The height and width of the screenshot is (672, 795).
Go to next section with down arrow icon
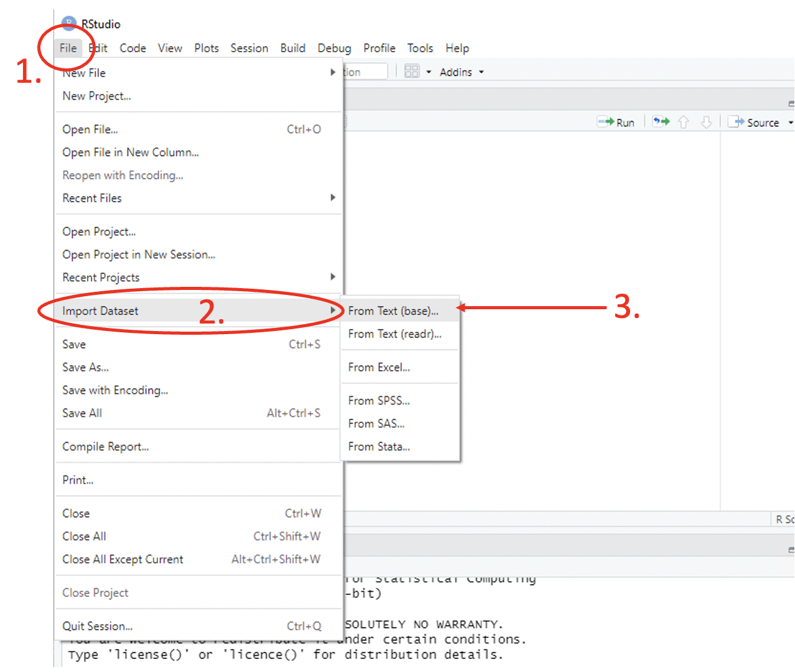click(x=706, y=122)
